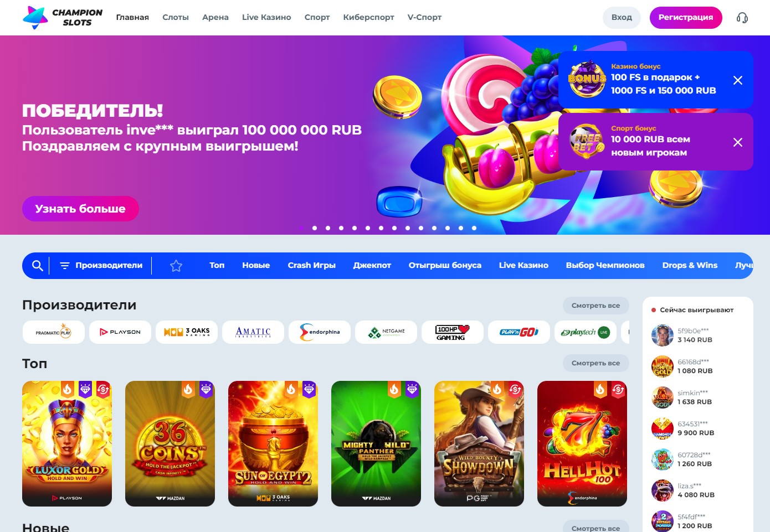The width and height of the screenshot is (770, 532).
Task: Dismiss the Казино бонус notification
Action: tap(738, 80)
